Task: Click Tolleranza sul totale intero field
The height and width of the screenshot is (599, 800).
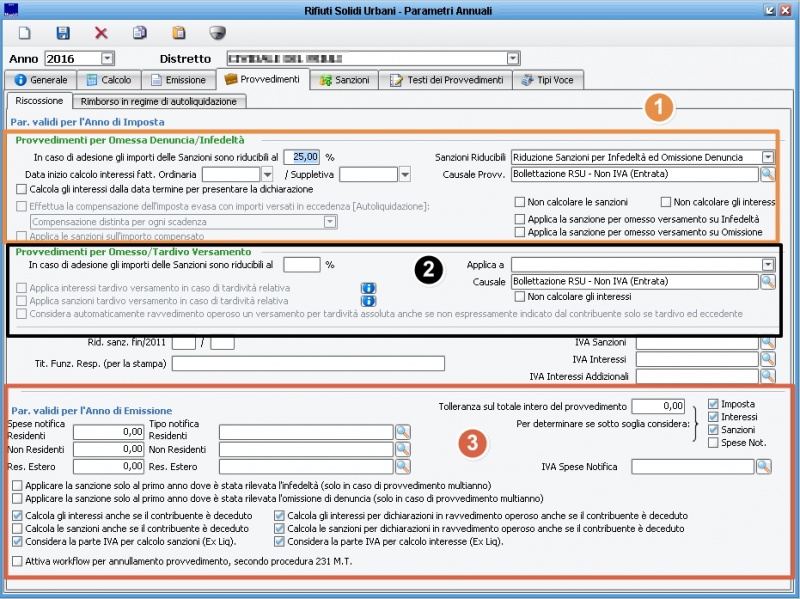Action: pos(658,406)
